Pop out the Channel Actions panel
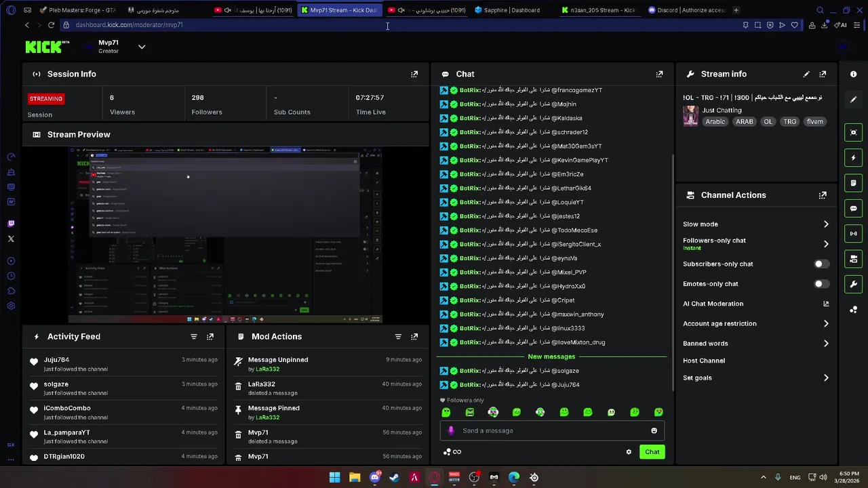The height and width of the screenshot is (488, 868). (823, 195)
